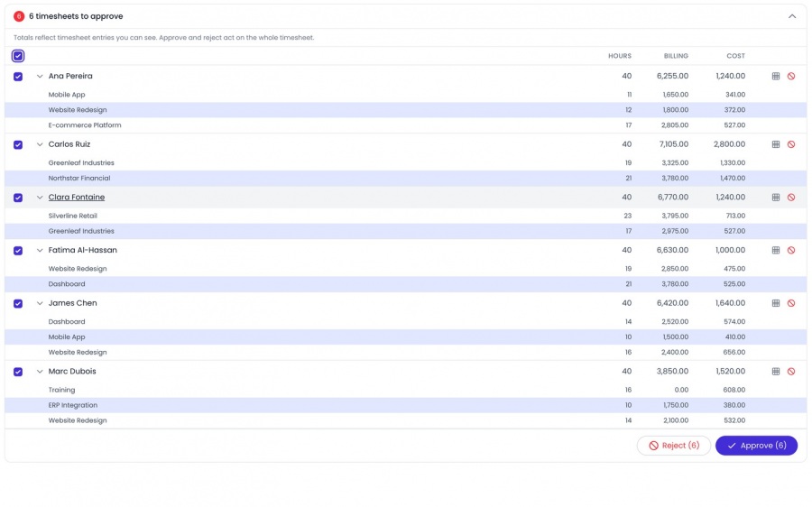Select James Chen's Dashboard row
This screenshot has height=507, width=812.
[405, 321]
